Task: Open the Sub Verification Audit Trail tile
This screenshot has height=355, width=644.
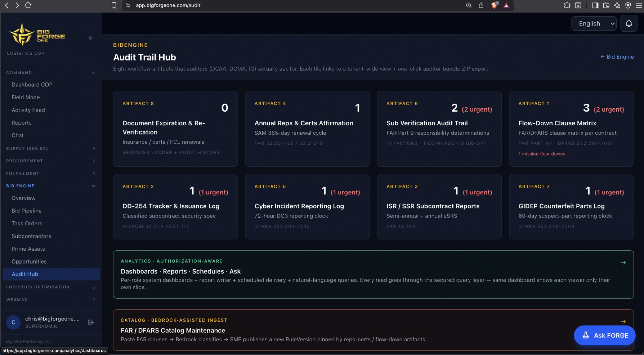Action: tap(439, 129)
